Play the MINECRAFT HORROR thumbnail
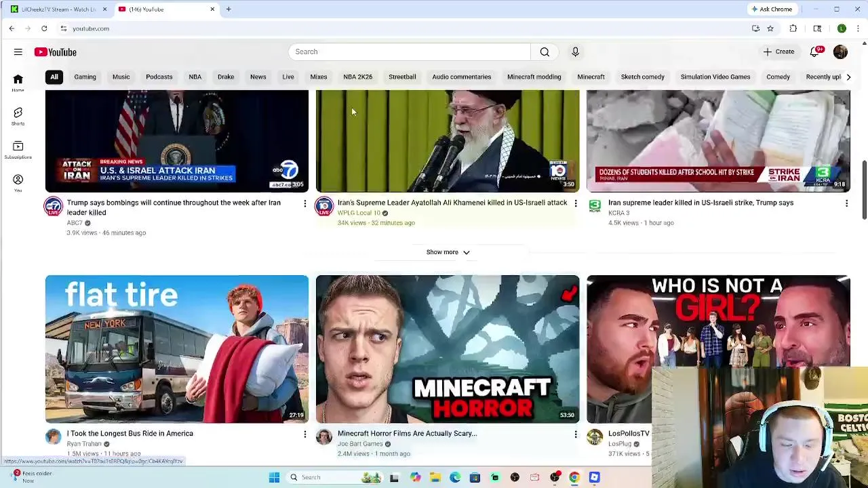This screenshot has width=868, height=488. coord(448,349)
